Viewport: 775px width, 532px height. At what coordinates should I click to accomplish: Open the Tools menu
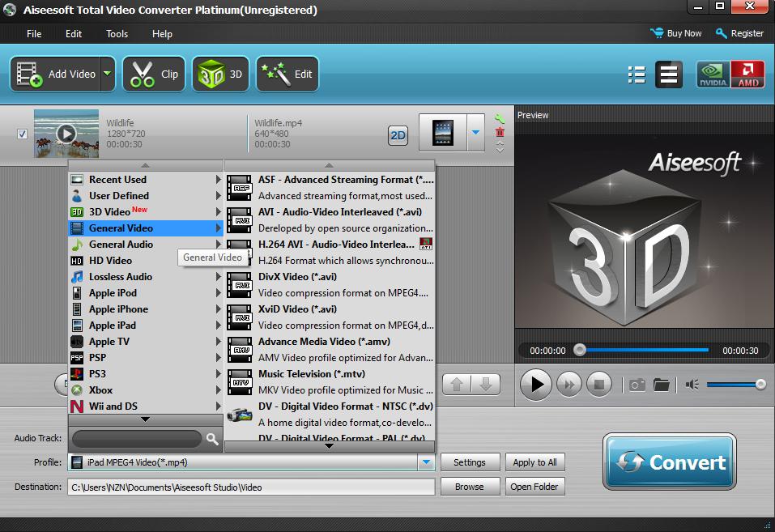(116, 33)
